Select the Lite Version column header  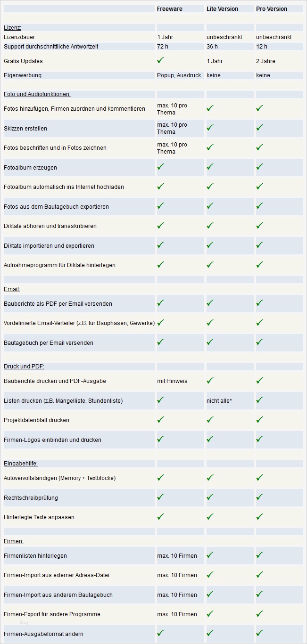pos(222,9)
